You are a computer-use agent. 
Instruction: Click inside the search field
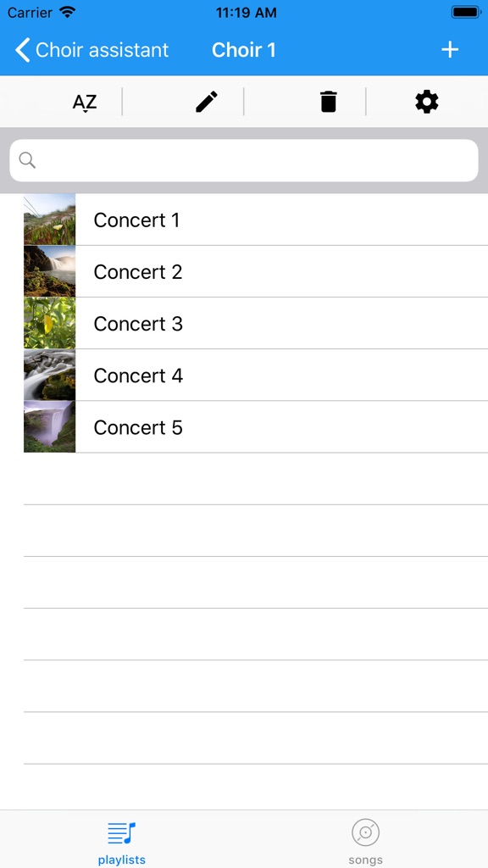click(244, 159)
